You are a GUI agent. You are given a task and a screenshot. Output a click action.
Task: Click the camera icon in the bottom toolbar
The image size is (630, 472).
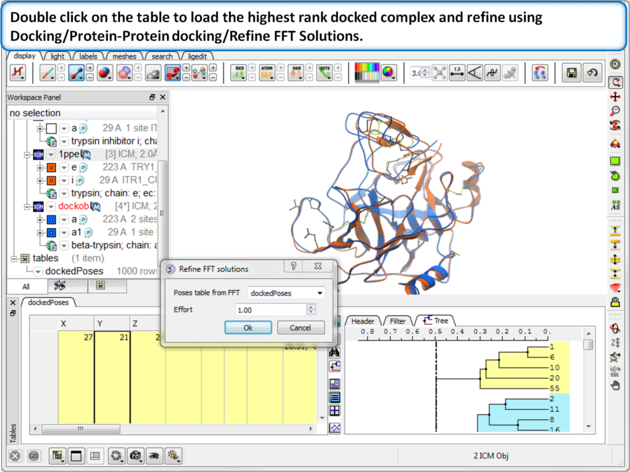tap(135, 456)
